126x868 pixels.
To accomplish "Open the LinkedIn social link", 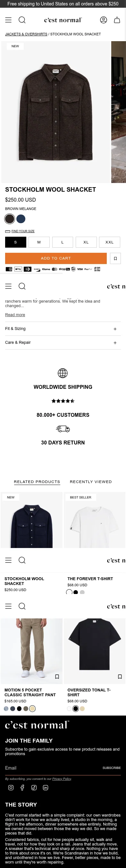I will coord(45,788).
